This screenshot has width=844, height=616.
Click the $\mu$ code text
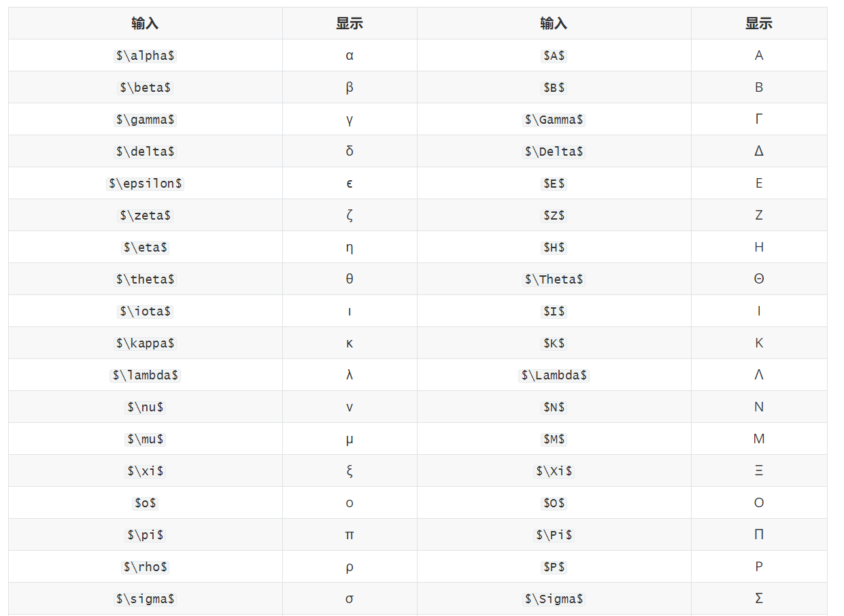(146, 439)
